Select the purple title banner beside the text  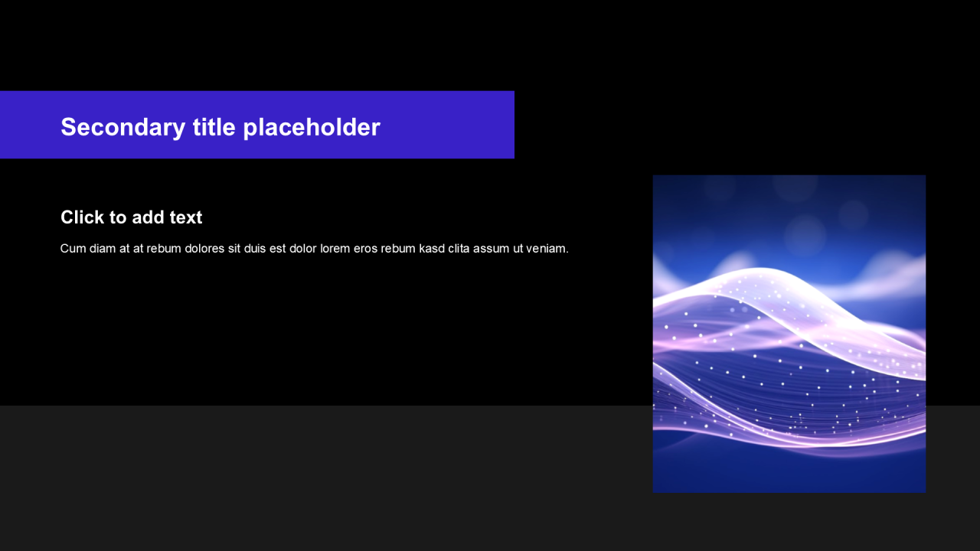[x=257, y=125]
